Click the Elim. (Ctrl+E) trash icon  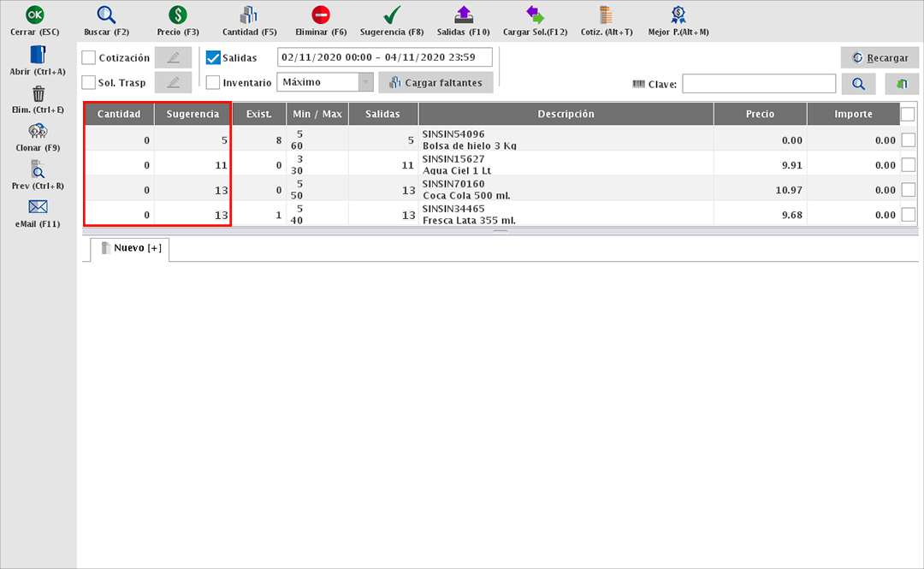pyautogui.click(x=38, y=93)
